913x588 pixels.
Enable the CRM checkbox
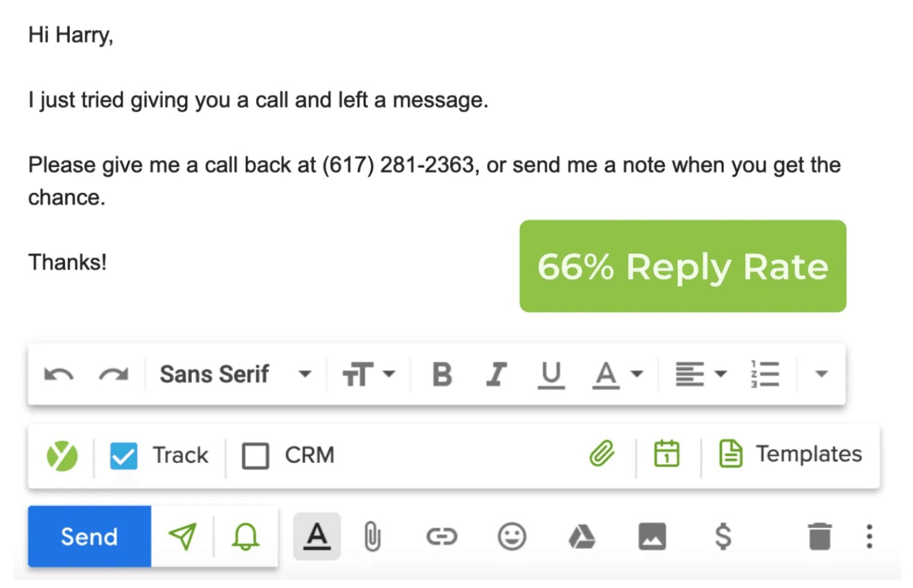point(255,455)
